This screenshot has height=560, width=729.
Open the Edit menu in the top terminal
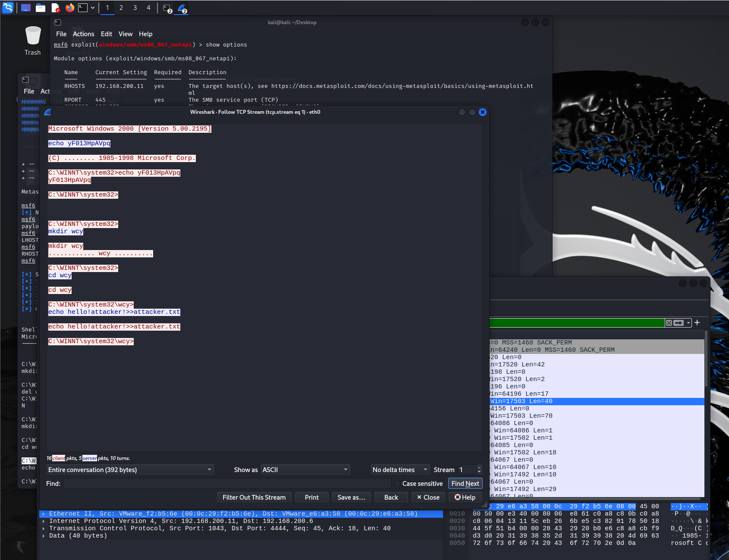coord(107,34)
